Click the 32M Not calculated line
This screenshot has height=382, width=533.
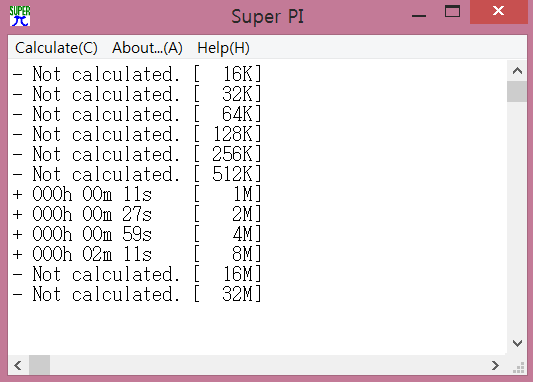[x=137, y=294]
